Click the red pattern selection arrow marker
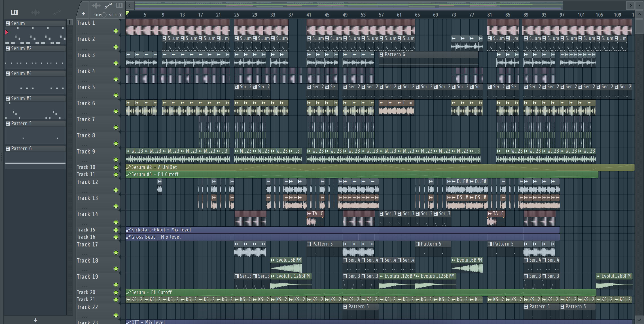Viewport: 644px width, 324px height. coord(6,32)
